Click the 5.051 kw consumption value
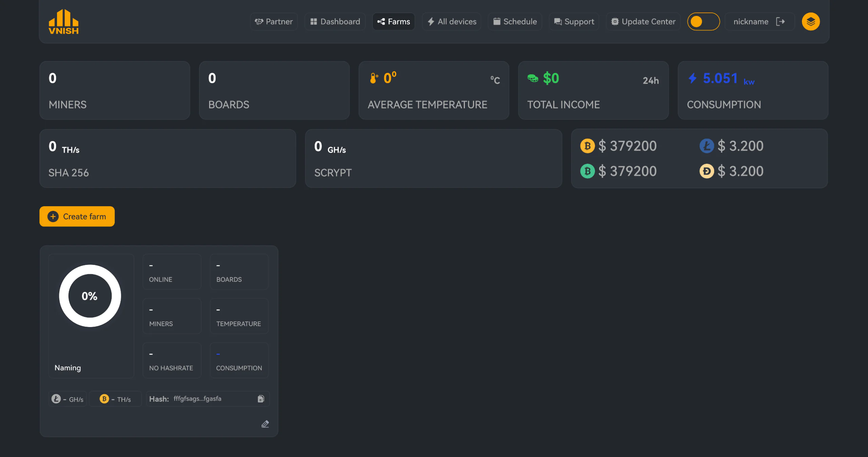 click(x=729, y=79)
